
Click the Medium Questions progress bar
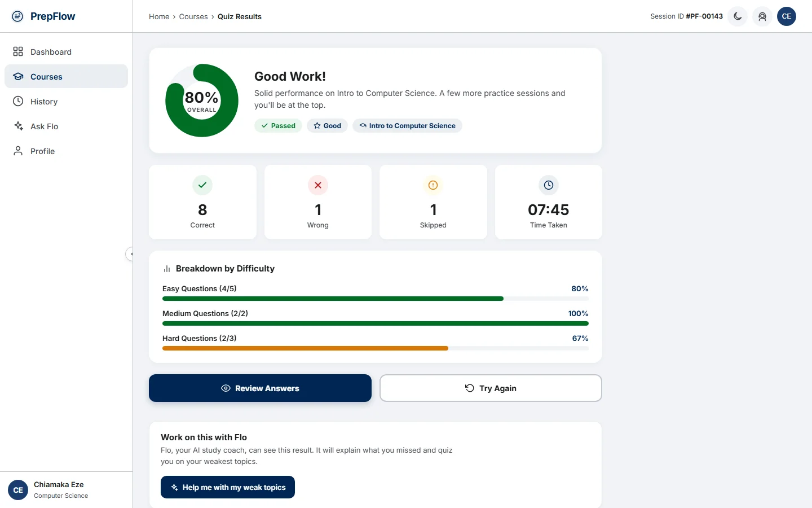376,323
